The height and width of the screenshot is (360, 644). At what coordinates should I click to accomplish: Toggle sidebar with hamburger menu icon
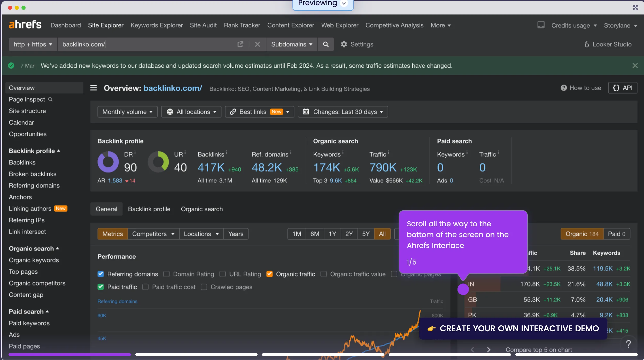[x=94, y=88]
